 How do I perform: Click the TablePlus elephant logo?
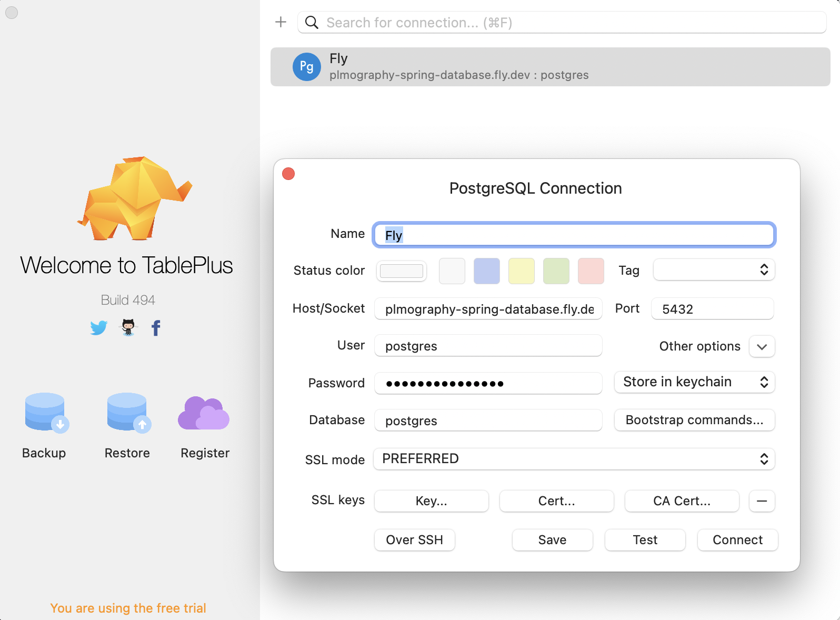click(135, 198)
